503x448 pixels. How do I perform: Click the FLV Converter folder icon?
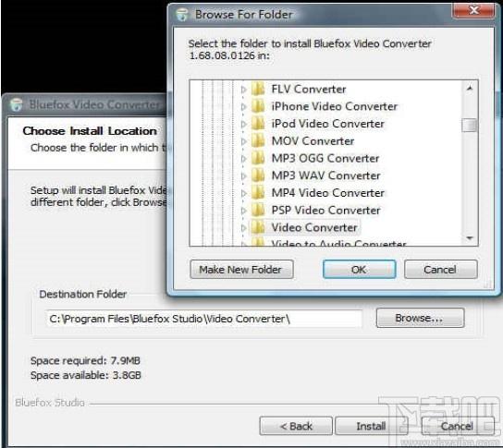tap(258, 89)
